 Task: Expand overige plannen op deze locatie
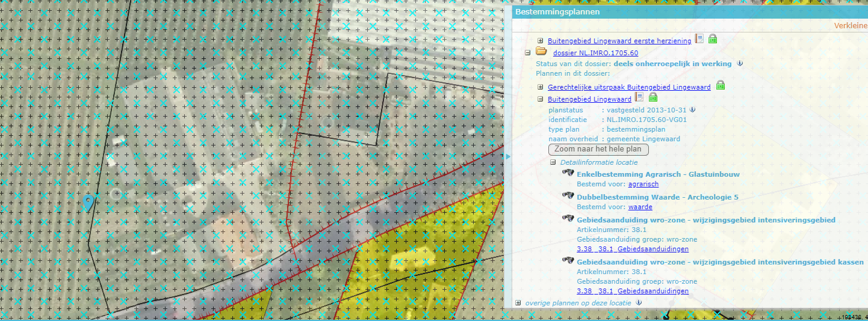[519, 303]
